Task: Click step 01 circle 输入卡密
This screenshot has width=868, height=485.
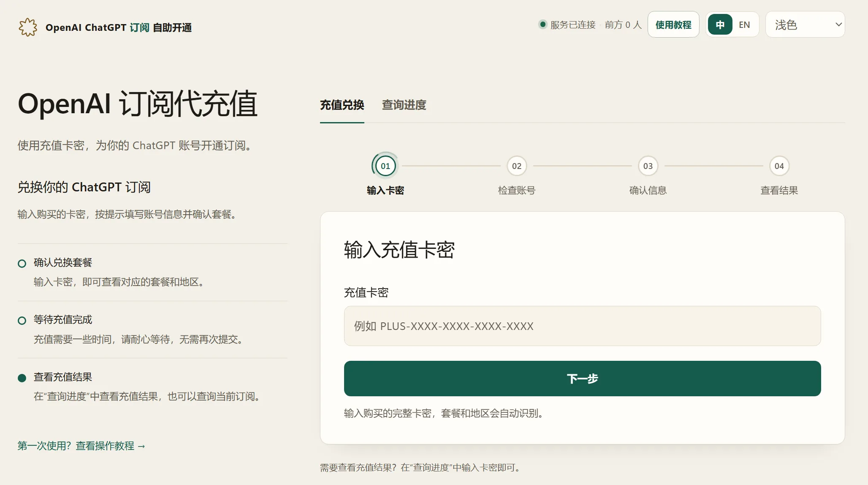Action: (x=385, y=166)
